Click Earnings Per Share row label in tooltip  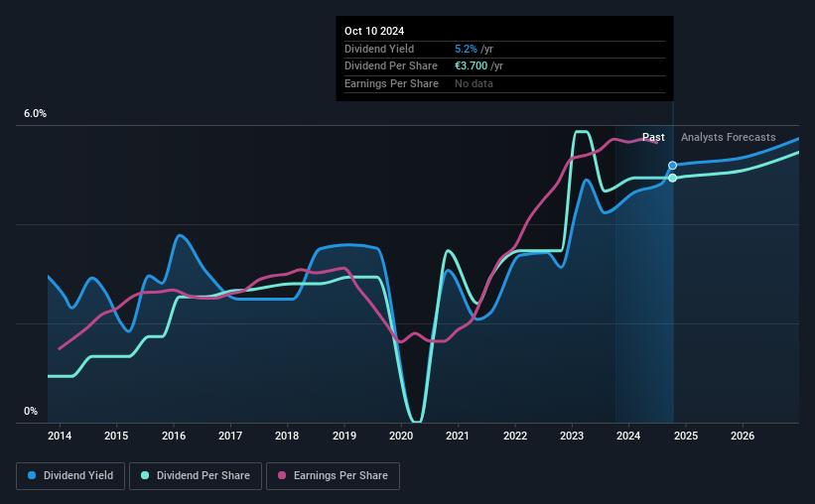click(x=391, y=83)
